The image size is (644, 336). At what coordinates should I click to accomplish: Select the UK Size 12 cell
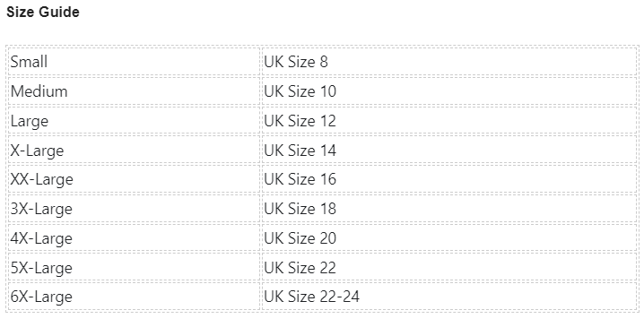point(449,121)
